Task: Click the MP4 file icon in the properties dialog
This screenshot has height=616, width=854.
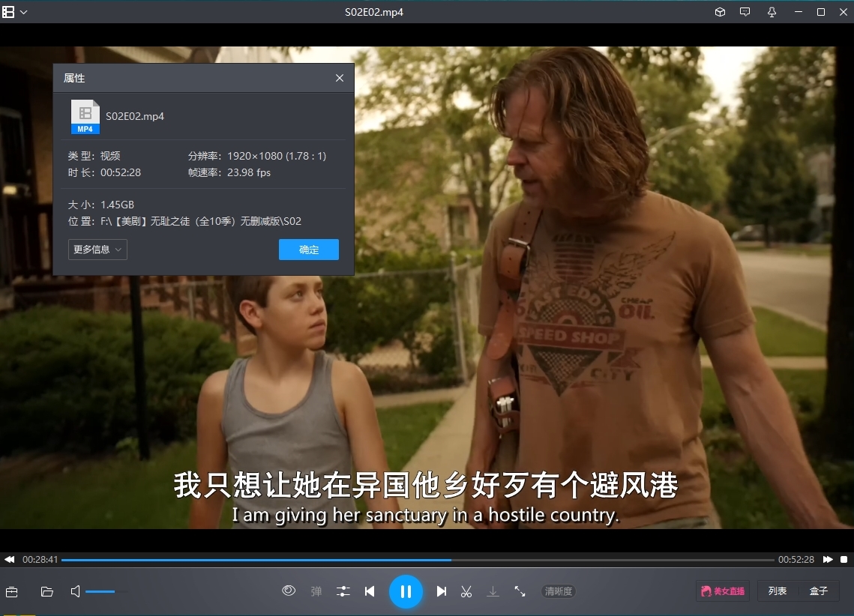Action: (85, 116)
